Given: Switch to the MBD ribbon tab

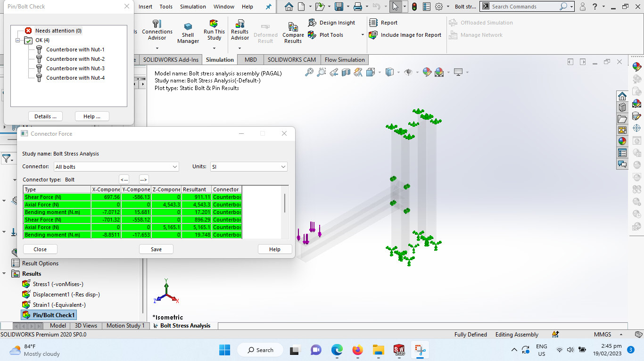Looking at the screenshot, I should click(250, 60).
